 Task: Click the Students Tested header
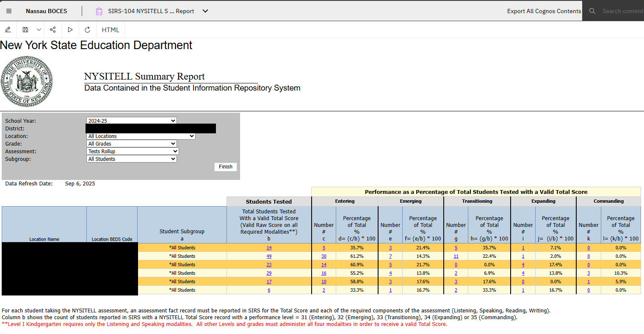(269, 202)
